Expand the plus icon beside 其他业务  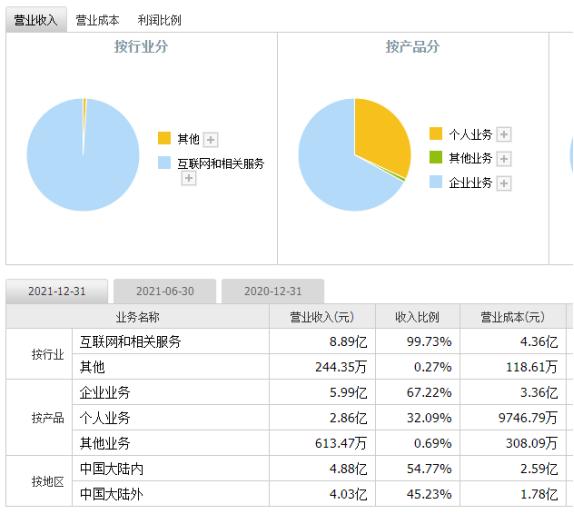(x=504, y=159)
